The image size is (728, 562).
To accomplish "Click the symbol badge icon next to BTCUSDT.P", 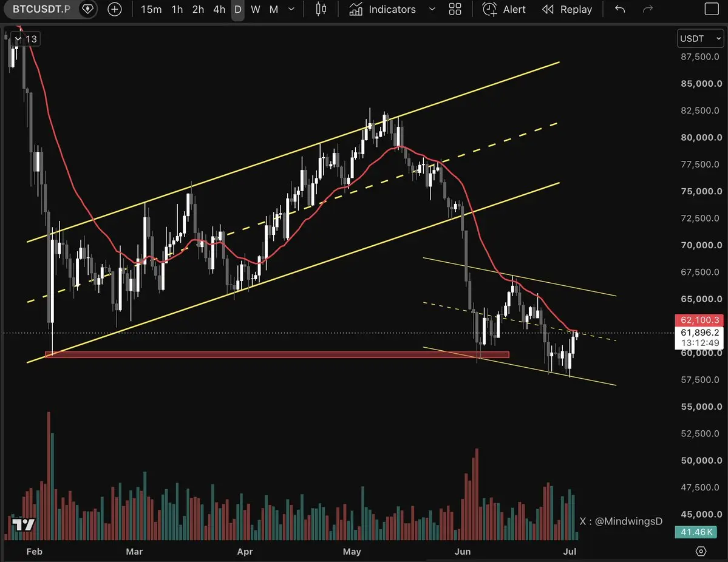I will [87, 9].
